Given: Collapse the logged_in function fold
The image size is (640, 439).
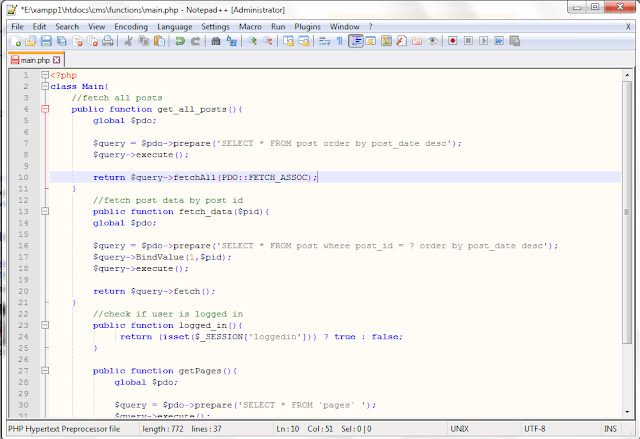Looking at the screenshot, I should (45, 325).
